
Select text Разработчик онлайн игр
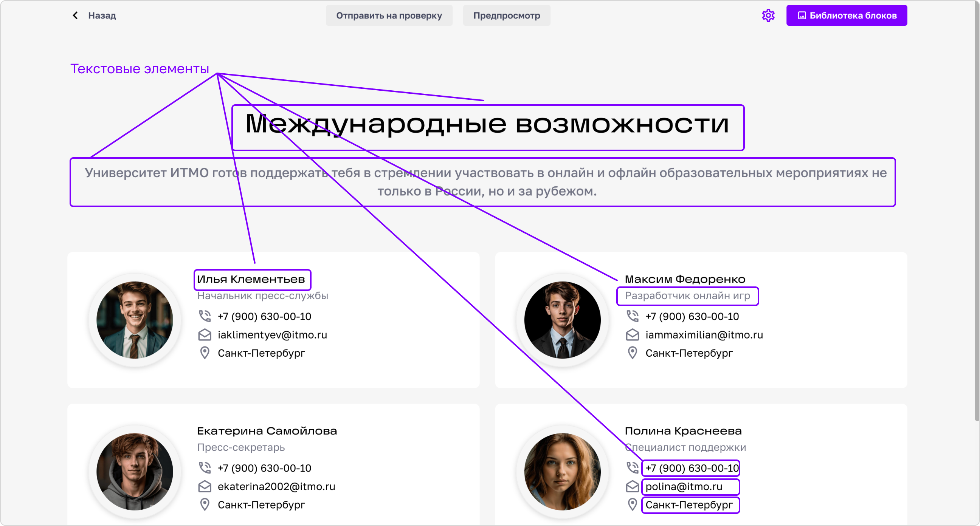(687, 295)
